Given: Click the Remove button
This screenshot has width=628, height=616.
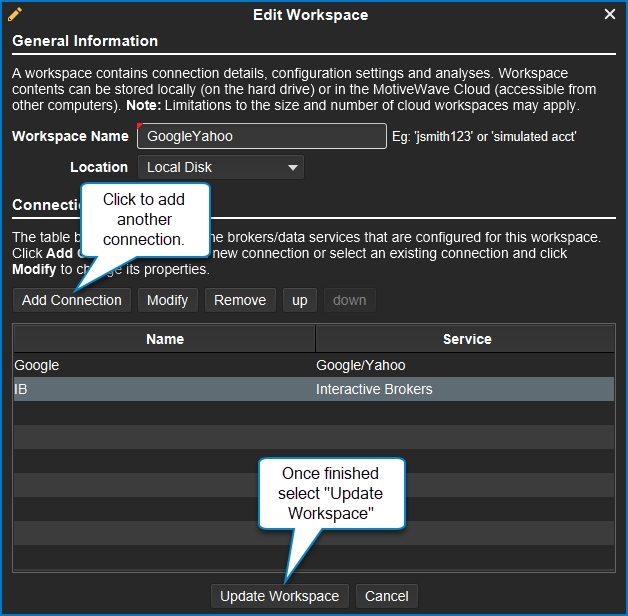Looking at the screenshot, I should point(240,300).
